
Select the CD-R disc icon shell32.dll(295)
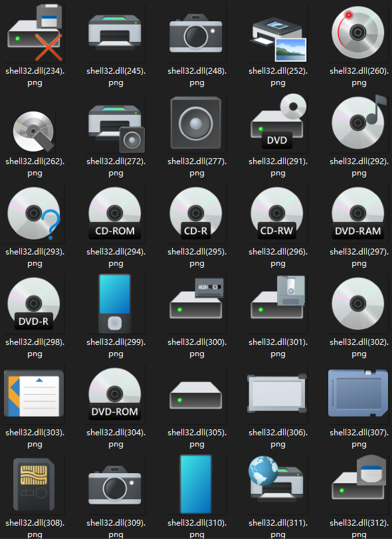(196, 213)
